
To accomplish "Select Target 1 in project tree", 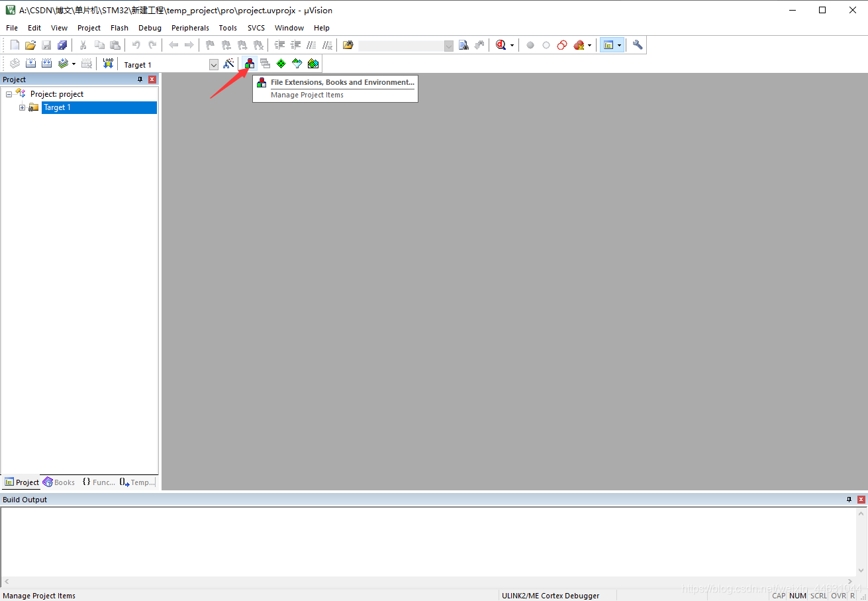I will coord(99,107).
